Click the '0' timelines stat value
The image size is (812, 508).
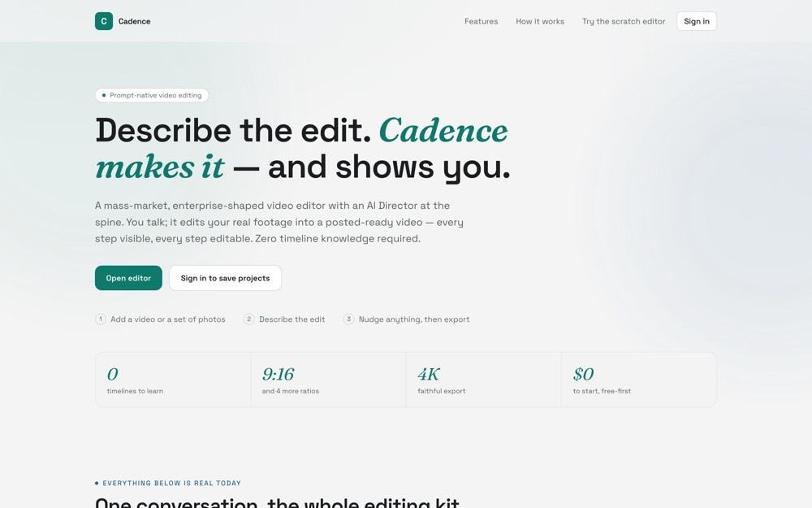(112, 374)
